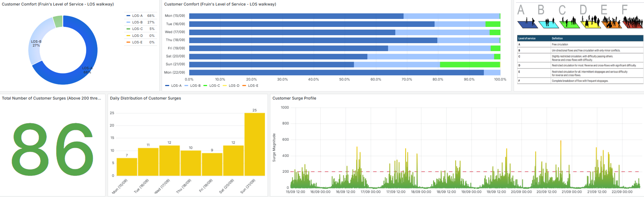Click the orange LOS E crowd pictogram
This screenshot has height=197, width=644.
(612, 23)
